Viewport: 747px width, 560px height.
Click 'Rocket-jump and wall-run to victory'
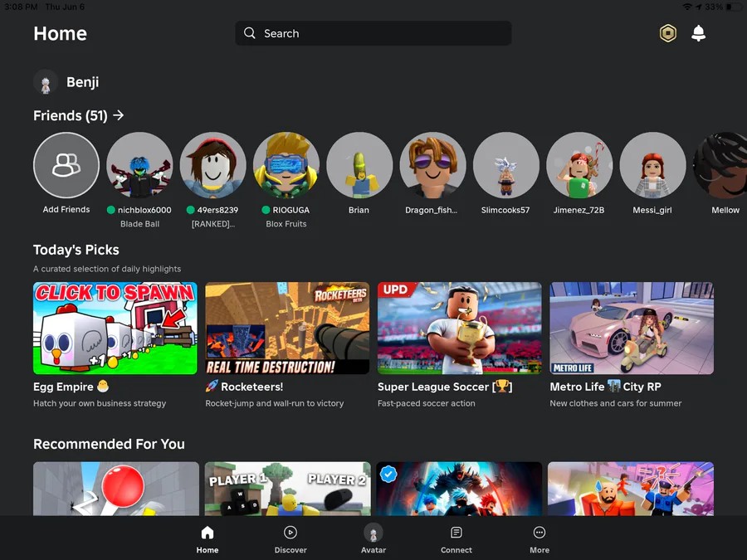[275, 403]
